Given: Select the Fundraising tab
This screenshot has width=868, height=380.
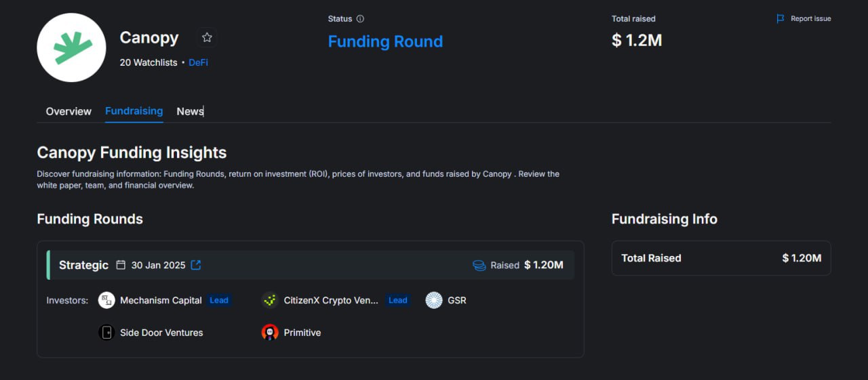Looking at the screenshot, I should tap(134, 111).
